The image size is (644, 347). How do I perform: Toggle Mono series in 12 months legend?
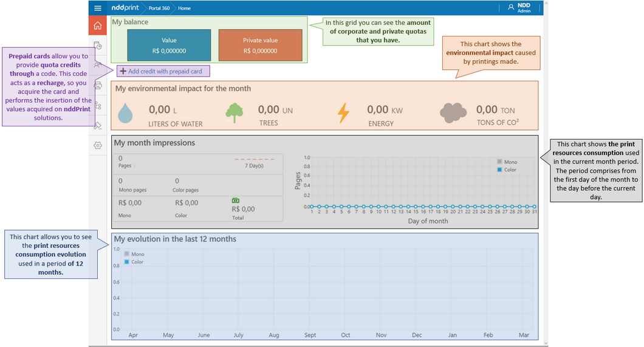click(x=134, y=254)
